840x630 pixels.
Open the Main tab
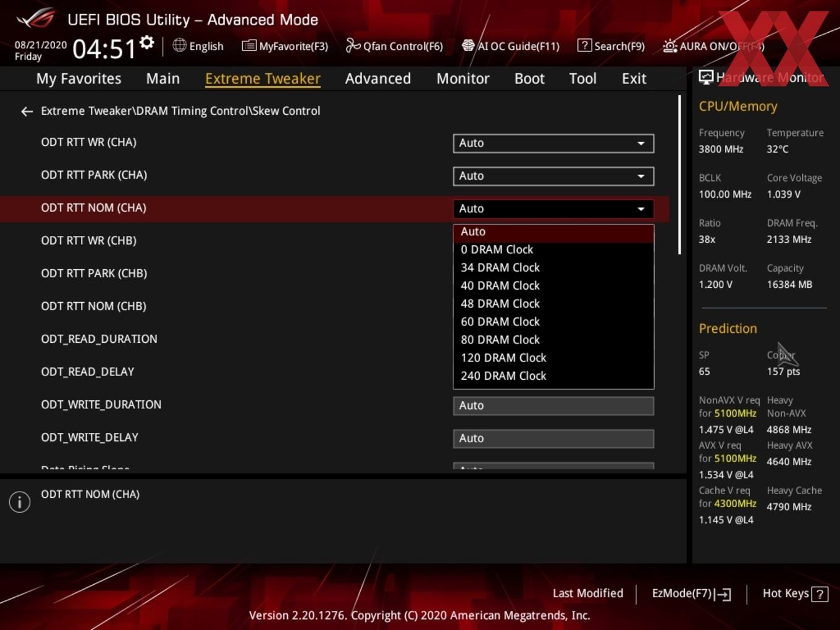pos(163,78)
